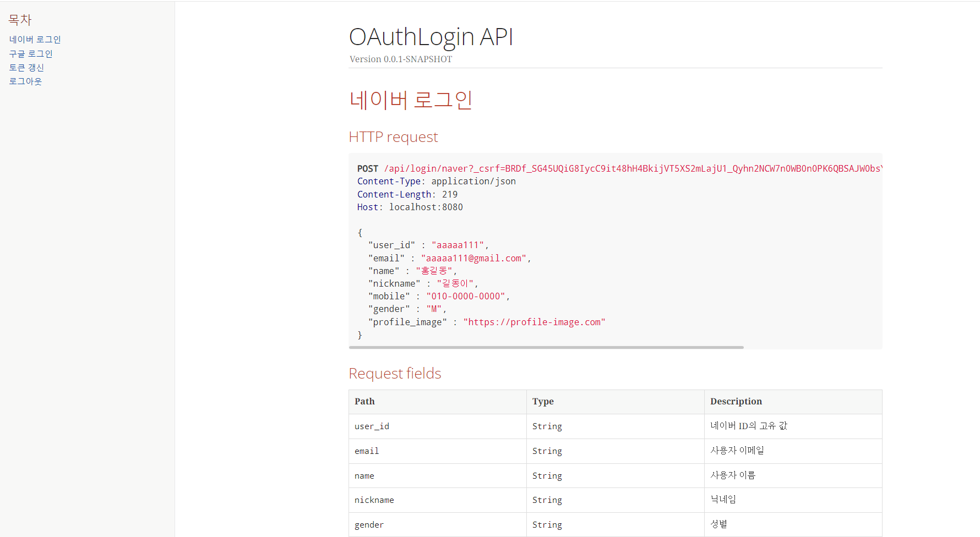
Task: Select the email cell in the Path column
Action: 438,451
